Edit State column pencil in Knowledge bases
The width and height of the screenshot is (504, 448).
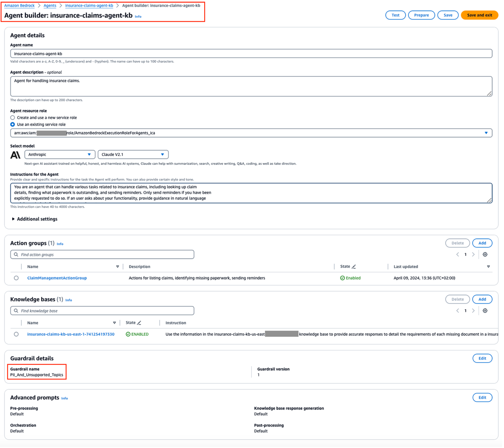139,323
